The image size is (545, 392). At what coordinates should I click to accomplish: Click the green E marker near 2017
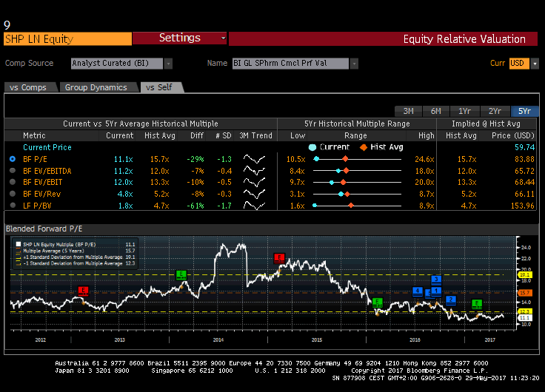[x=477, y=304]
